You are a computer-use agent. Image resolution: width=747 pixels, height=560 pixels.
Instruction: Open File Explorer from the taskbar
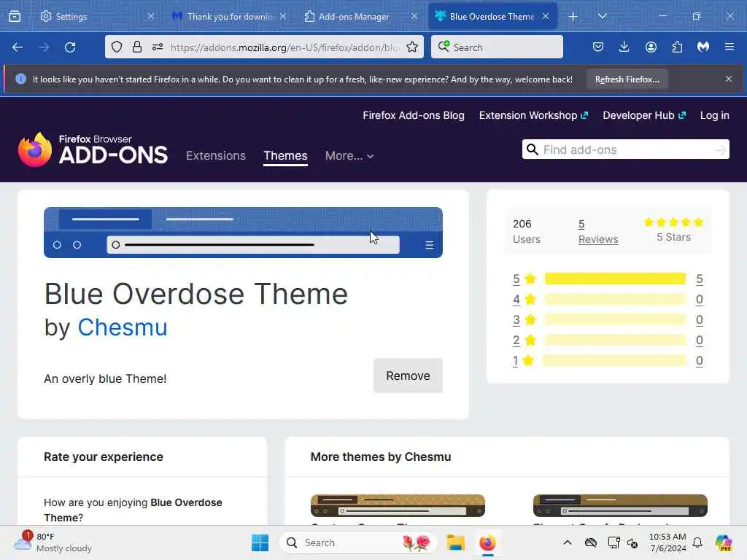tap(455, 542)
